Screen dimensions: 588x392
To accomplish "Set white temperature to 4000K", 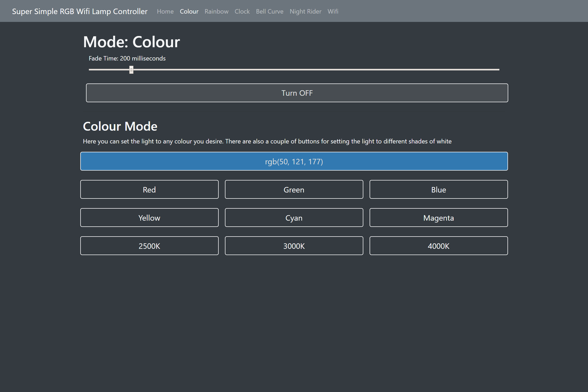I will 438,246.
